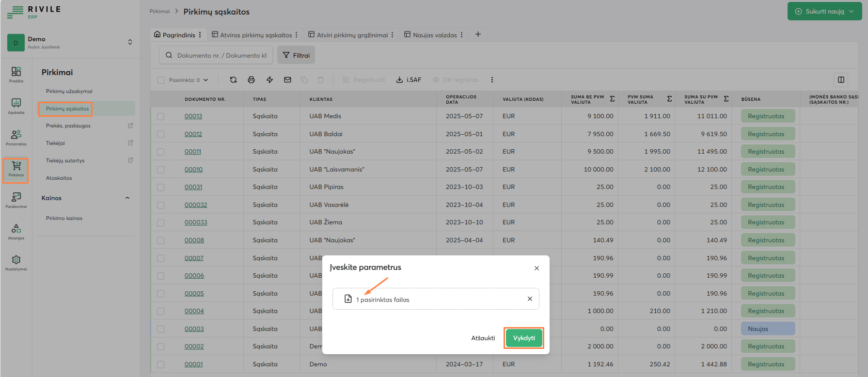
Task: Open Pirkimų užsakymai menu item
Action: point(69,91)
